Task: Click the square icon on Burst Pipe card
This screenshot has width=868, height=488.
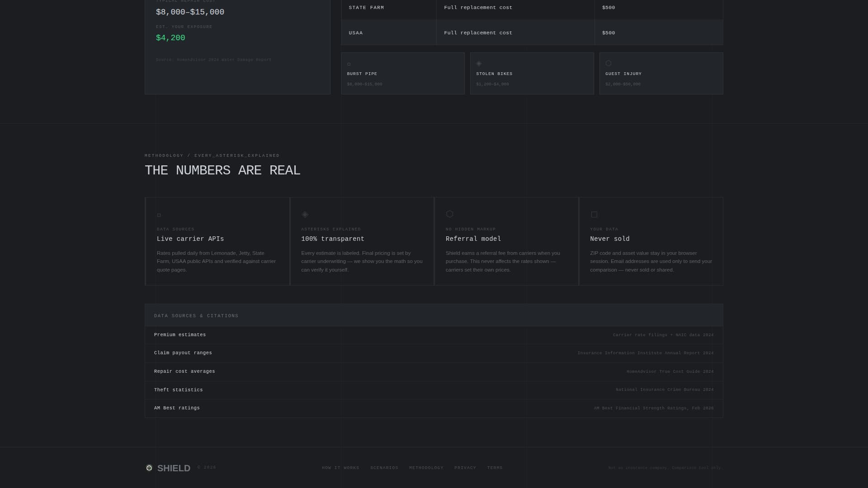Action: point(349,64)
